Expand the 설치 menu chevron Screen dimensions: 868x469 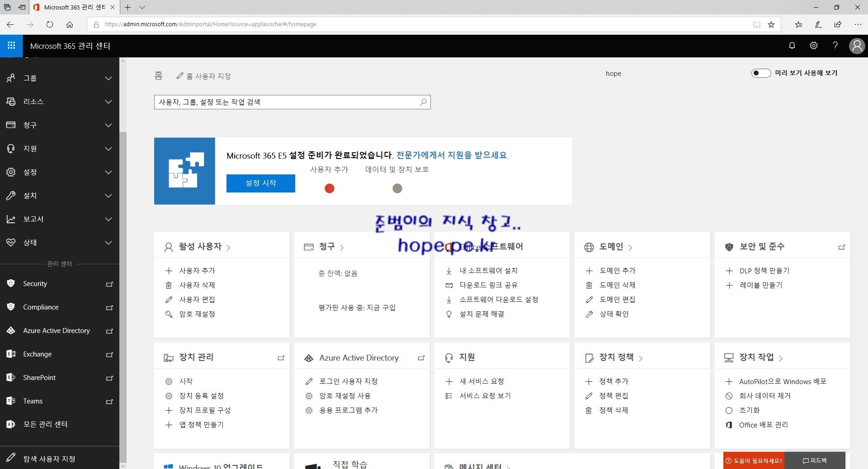coord(108,196)
